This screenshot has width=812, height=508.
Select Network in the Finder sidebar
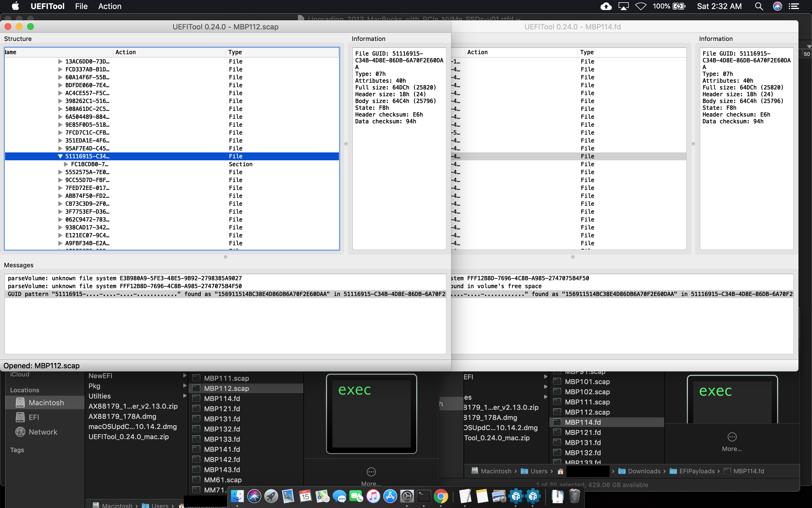coord(45,432)
